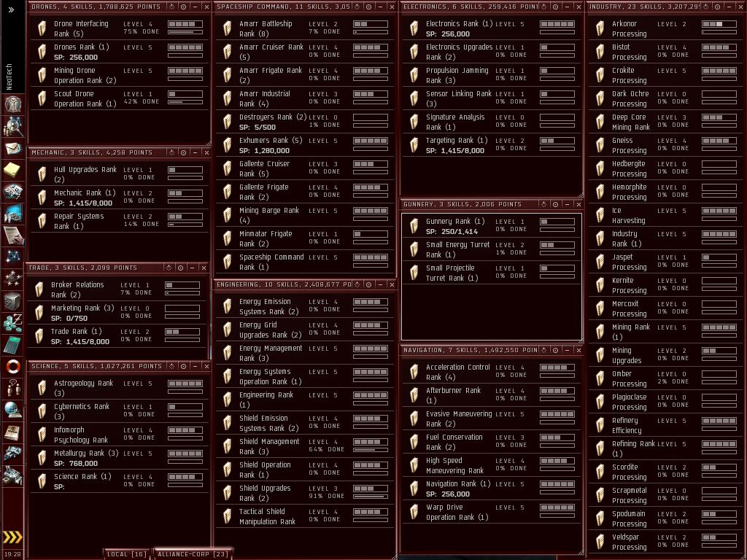Image resolution: width=747 pixels, height=560 pixels.
Task: Click the Drone Interfacing 75% progress bar
Action: [x=185, y=32]
